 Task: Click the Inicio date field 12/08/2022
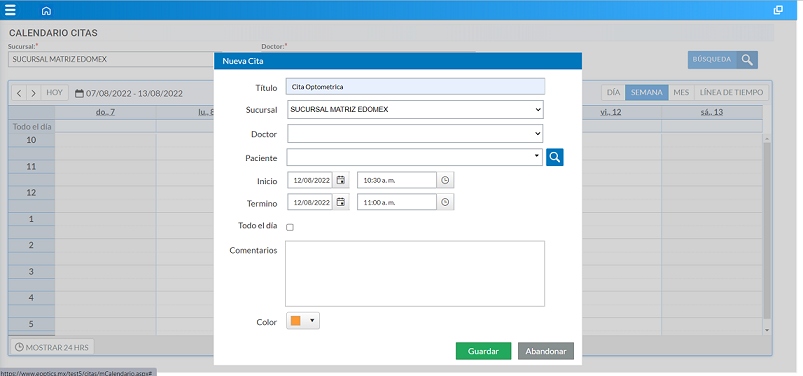pyautogui.click(x=310, y=180)
